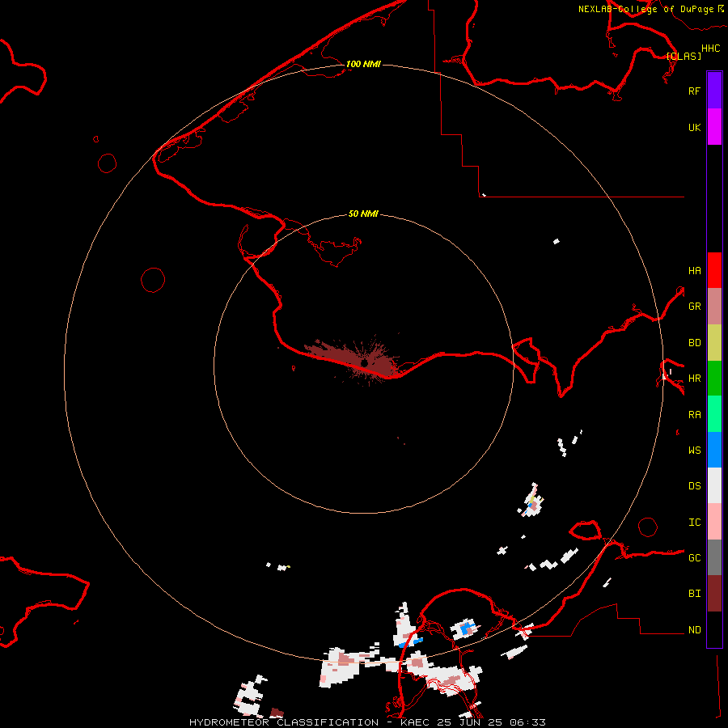Click the RF purple legend swatch
Viewport: 728px width, 728px height.
point(714,91)
